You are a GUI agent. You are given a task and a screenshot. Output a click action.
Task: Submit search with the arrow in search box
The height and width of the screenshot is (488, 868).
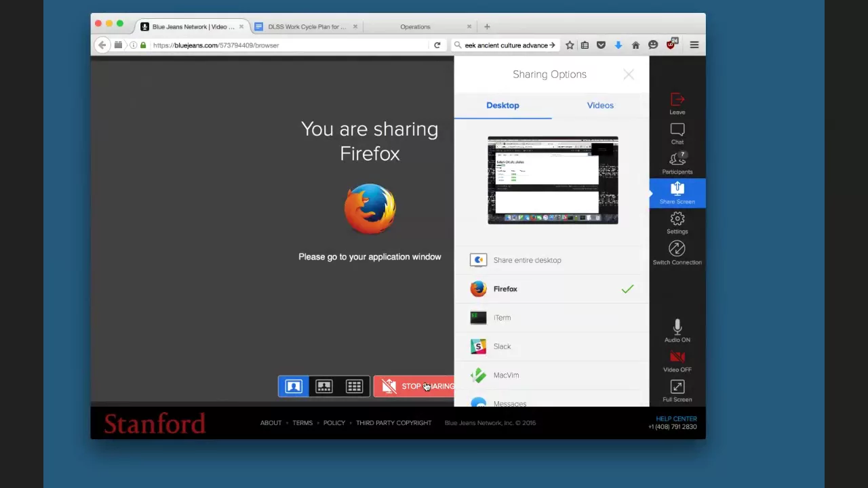(552, 45)
